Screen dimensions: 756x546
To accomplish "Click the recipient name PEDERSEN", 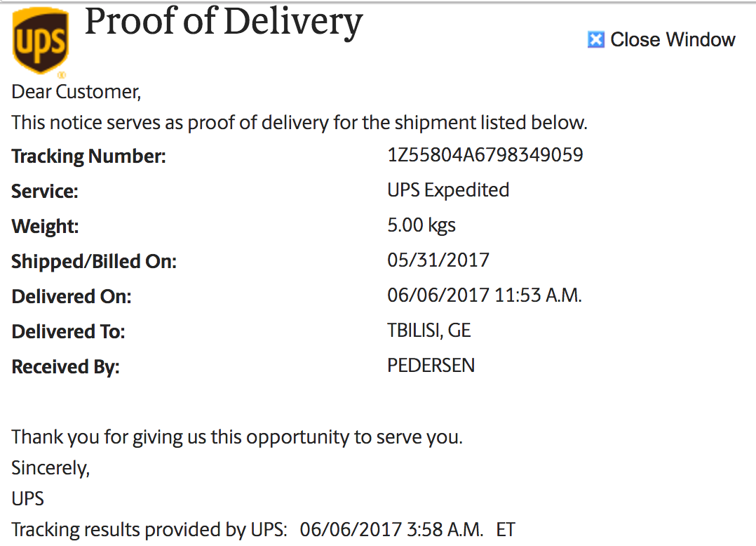I will 431,366.
